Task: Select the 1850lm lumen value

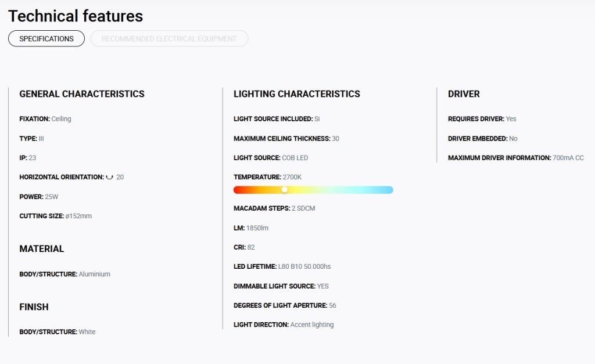Action: click(x=257, y=228)
